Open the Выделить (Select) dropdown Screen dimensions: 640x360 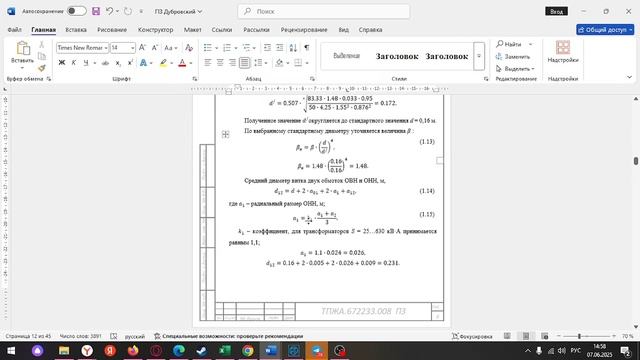515,69
